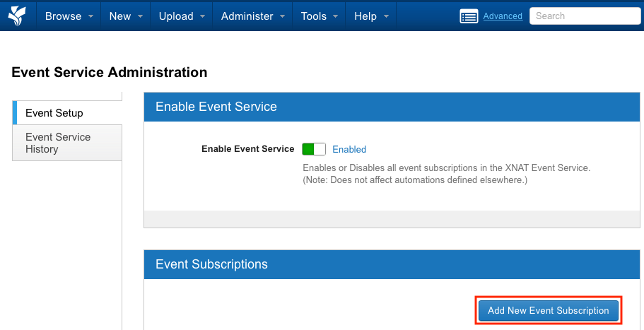Select the Event Setup tab
644x330 pixels.
click(54, 113)
